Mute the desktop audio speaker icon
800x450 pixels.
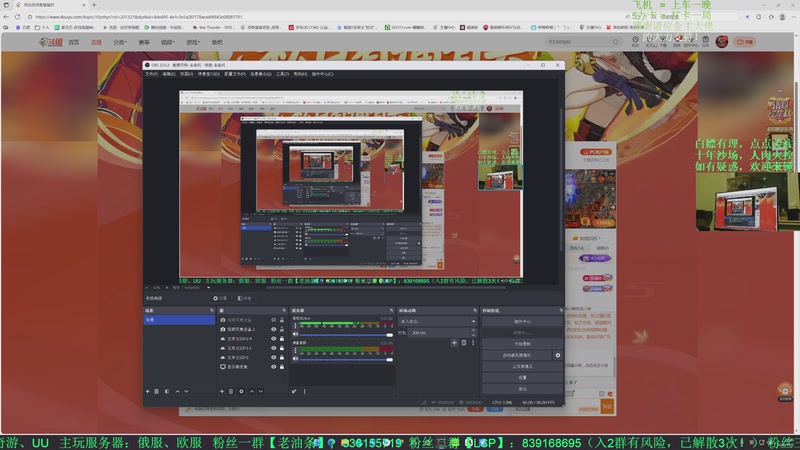[295, 359]
